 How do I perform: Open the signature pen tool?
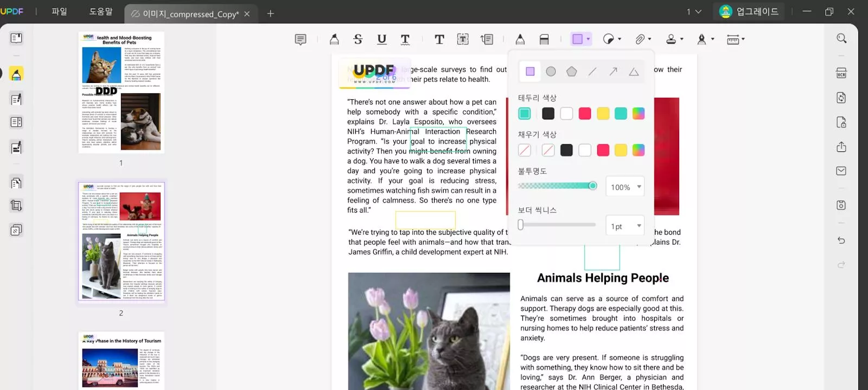702,39
